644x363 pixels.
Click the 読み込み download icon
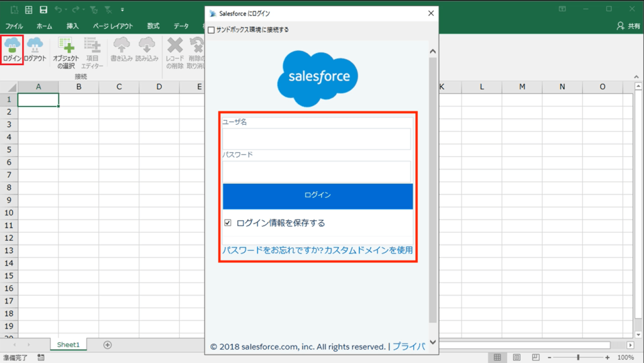point(146,48)
